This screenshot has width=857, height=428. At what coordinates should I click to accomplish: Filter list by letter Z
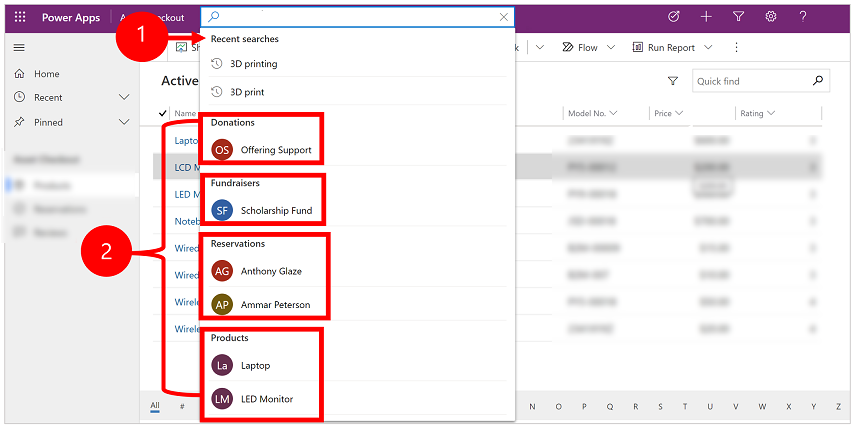838,407
